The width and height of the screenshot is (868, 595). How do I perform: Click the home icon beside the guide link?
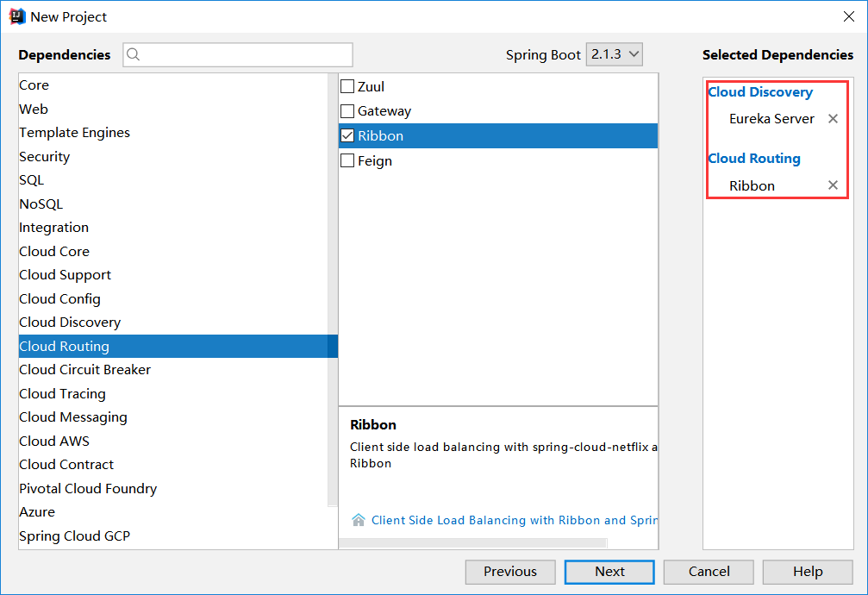point(359,520)
